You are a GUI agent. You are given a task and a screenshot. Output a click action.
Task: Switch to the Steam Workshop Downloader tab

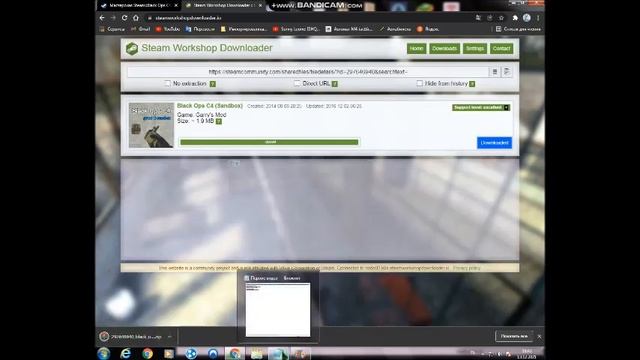224,5
